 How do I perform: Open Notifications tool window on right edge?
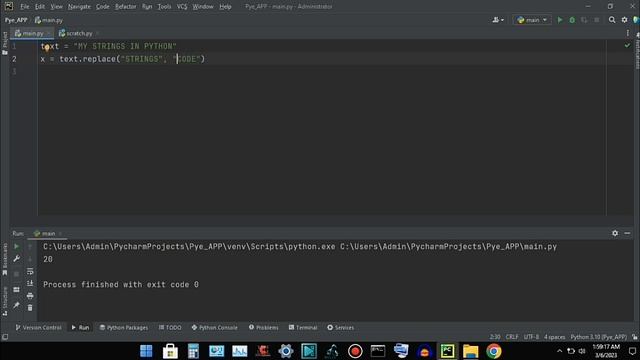click(637, 51)
